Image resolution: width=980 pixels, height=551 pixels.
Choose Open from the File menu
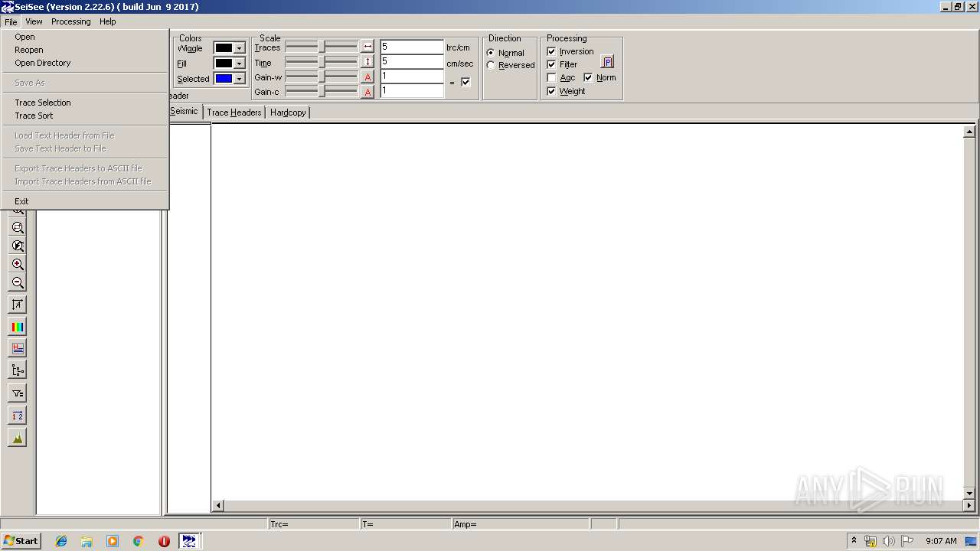pos(85,37)
